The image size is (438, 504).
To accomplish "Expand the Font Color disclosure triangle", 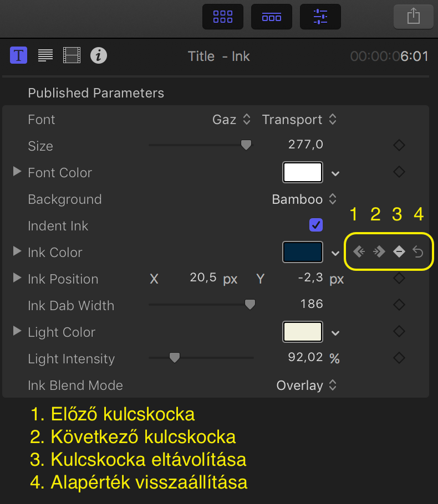I will click(17, 172).
